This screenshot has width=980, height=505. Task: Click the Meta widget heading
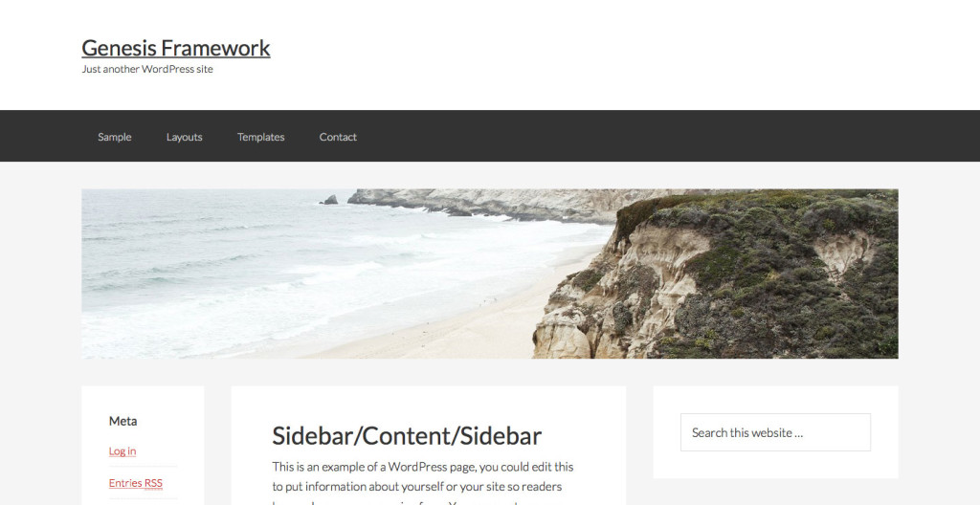click(123, 421)
